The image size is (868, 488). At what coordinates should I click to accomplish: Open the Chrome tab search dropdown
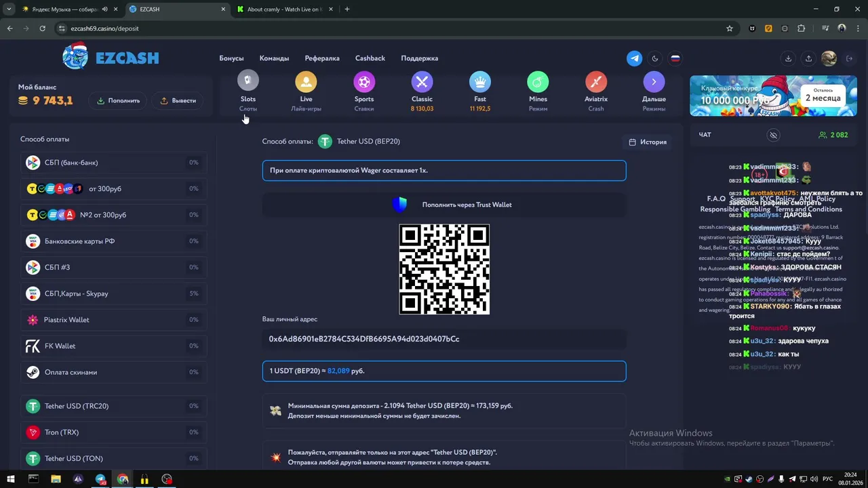pos(9,9)
